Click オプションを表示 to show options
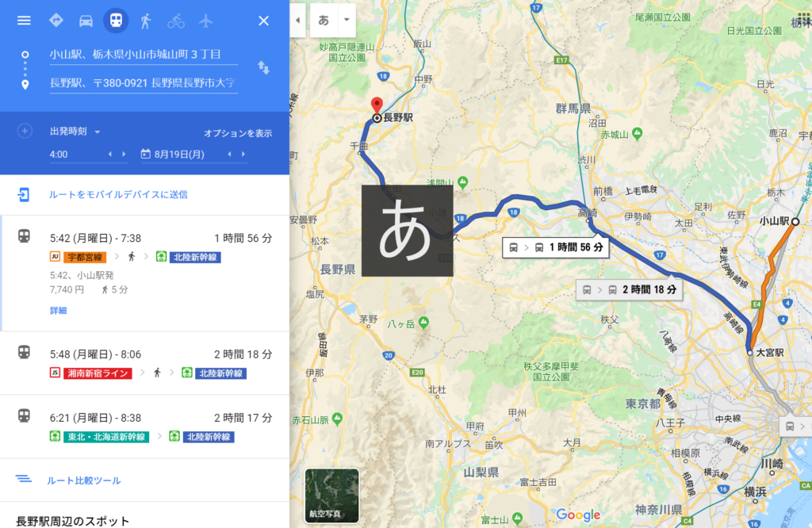812x528 pixels. tap(238, 133)
